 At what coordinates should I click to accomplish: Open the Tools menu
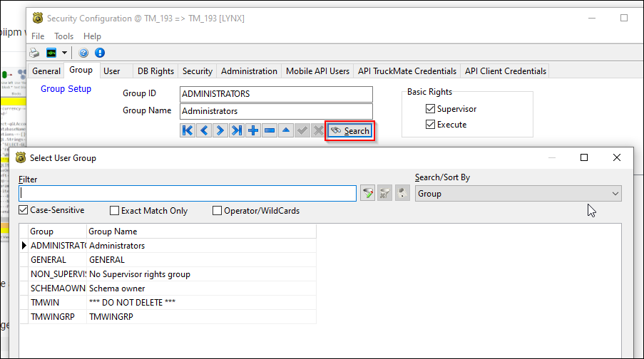point(63,36)
